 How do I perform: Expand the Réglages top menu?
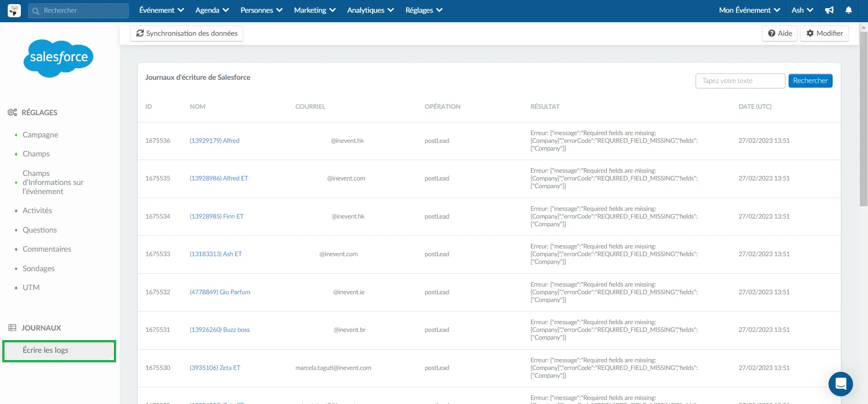coord(424,10)
